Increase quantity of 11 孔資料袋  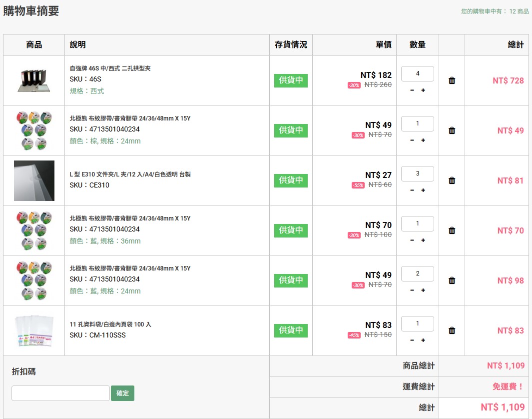click(423, 340)
